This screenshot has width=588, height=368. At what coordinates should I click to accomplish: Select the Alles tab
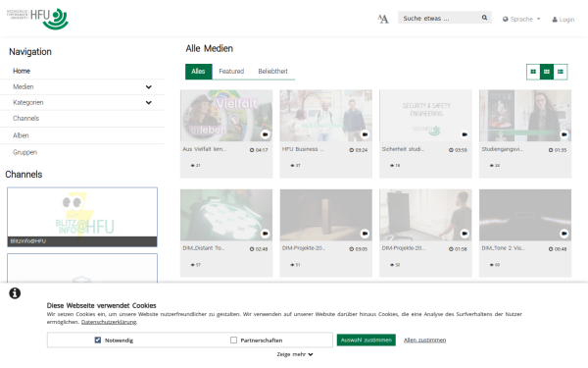[x=198, y=72]
